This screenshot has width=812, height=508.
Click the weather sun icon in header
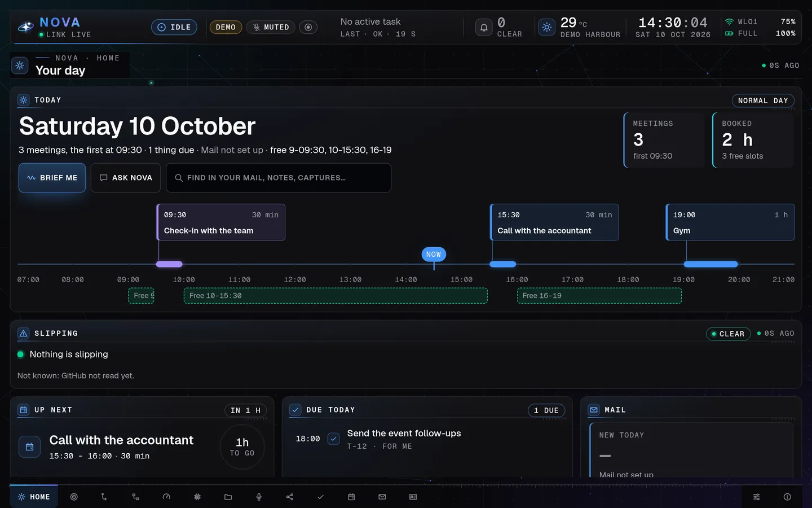coord(547,27)
